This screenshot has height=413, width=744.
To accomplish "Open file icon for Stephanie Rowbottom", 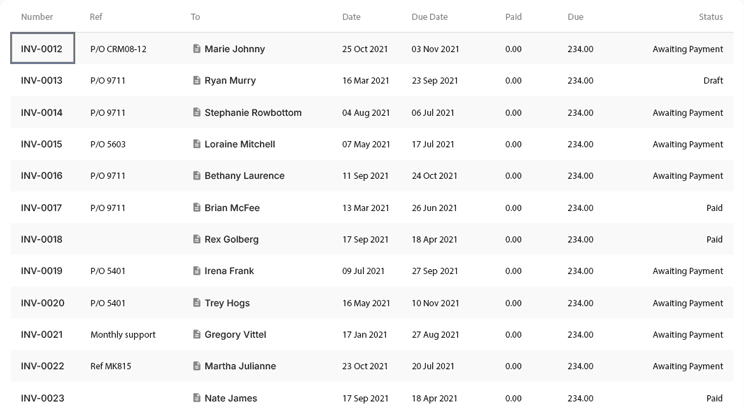I will (x=197, y=113).
